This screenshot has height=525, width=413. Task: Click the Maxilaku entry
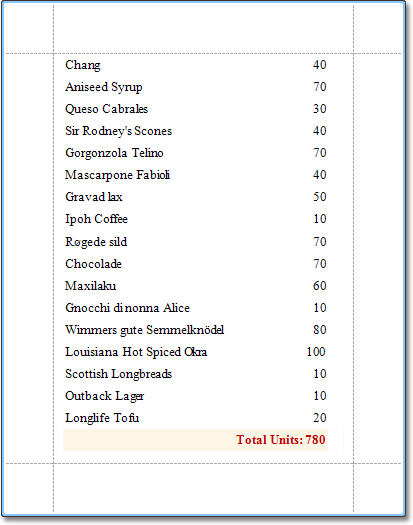pyautogui.click(x=90, y=286)
